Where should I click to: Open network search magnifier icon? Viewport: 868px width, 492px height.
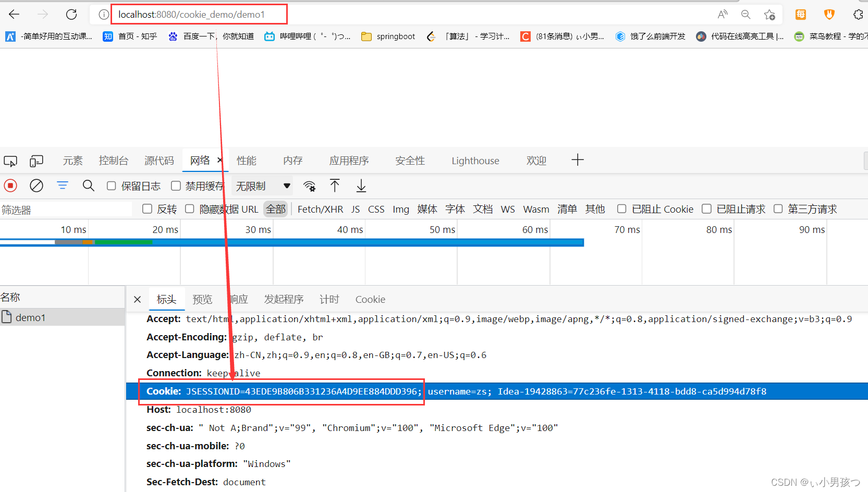(x=89, y=186)
